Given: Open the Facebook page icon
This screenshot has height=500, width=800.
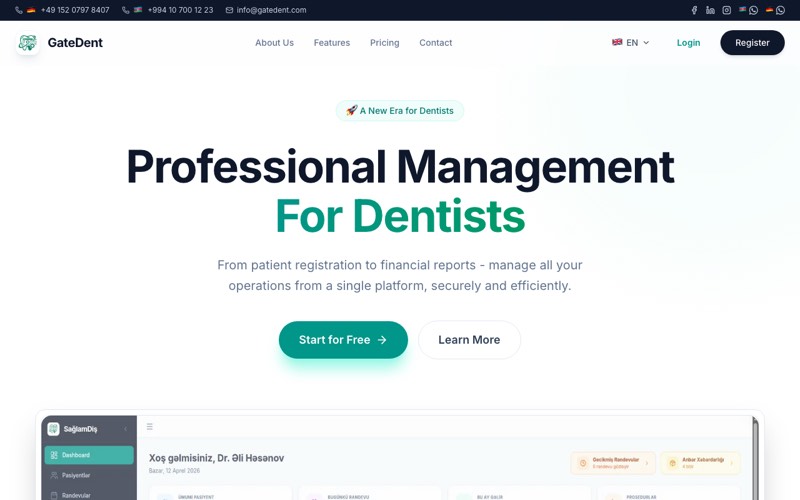Looking at the screenshot, I should [x=694, y=10].
